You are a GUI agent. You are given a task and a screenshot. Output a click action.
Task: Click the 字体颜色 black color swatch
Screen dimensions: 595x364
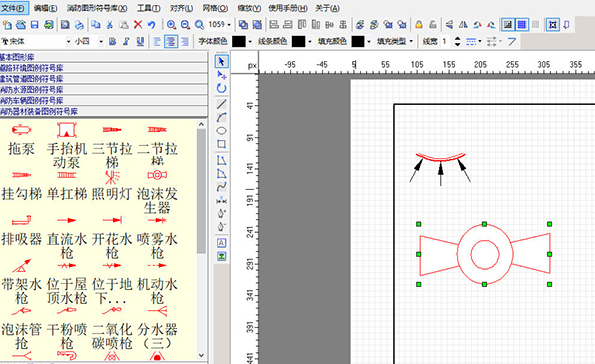click(239, 41)
